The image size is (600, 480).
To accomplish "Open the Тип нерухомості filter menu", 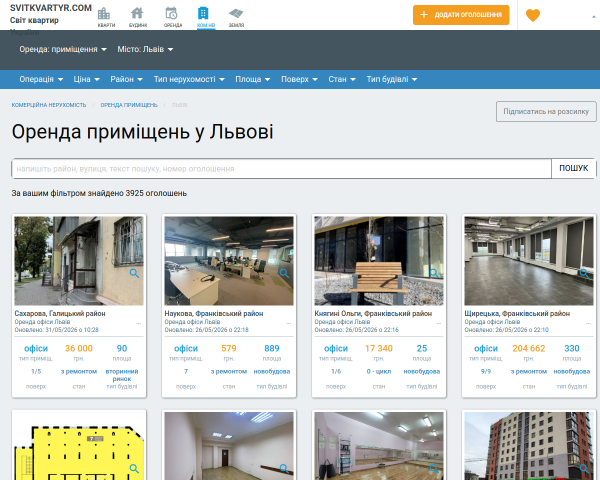I will (189, 79).
